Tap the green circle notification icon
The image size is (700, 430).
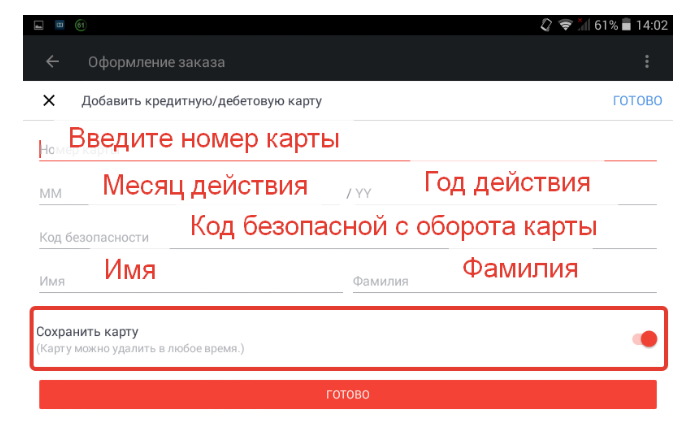click(81, 24)
